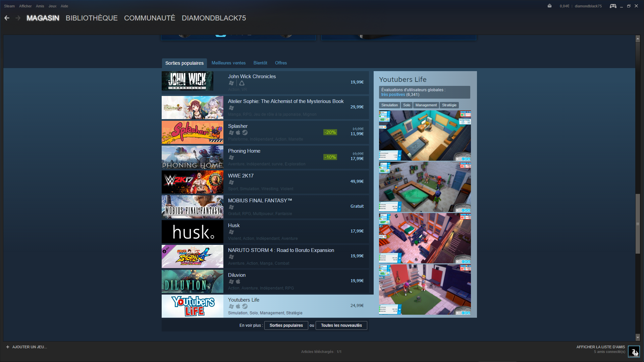Open the Aide menu
644x362 pixels.
click(64, 6)
